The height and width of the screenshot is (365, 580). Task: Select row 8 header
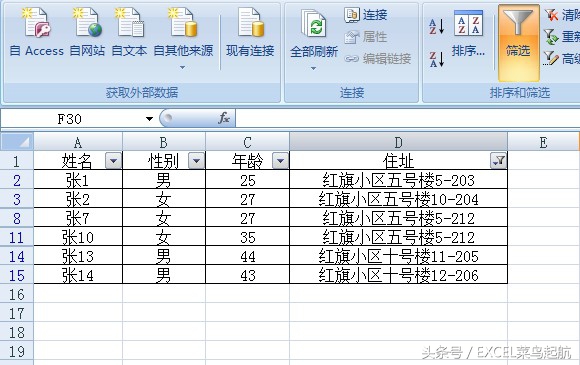(17, 218)
